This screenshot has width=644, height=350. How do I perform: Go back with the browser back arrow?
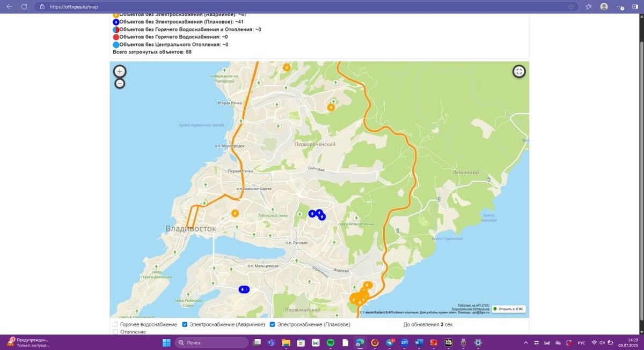(9, 7)
